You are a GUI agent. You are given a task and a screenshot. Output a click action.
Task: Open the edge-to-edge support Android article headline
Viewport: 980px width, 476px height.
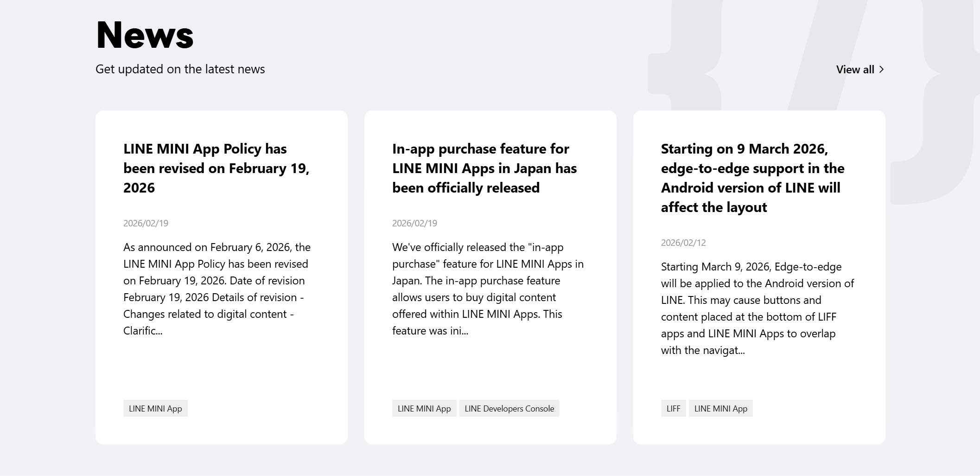pos(752,178)
